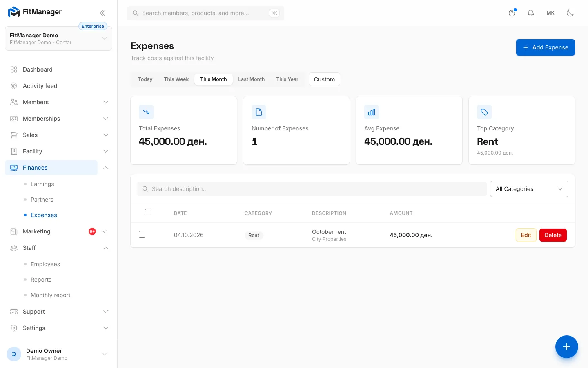This screenshot has height=368, width=588.
Task: Click the Avg Expense chart icon
Action: pos(372,112)
